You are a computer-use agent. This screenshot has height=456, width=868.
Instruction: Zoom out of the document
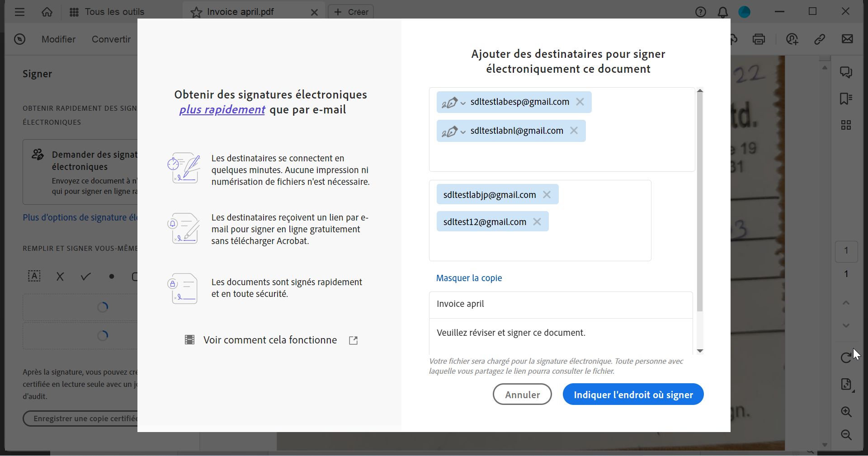[846, 435]
